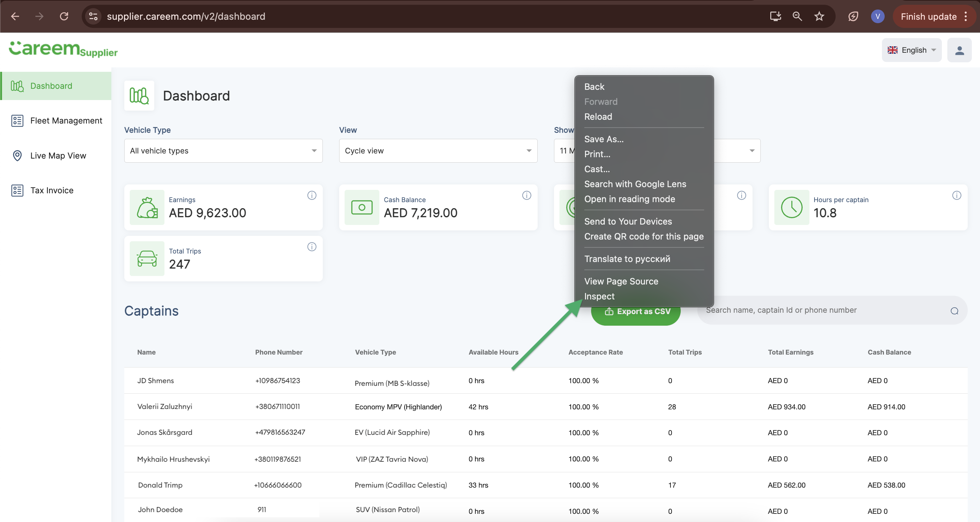Open Chrome three-dot menu
The width and height of the screenshot is (980, 522).
point(966,16)
